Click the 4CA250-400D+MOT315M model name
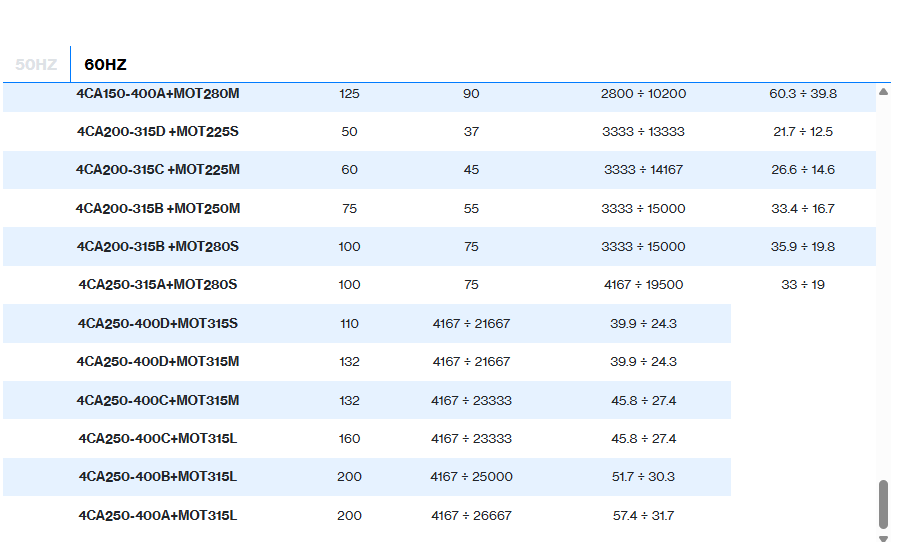 click(158, 362)
